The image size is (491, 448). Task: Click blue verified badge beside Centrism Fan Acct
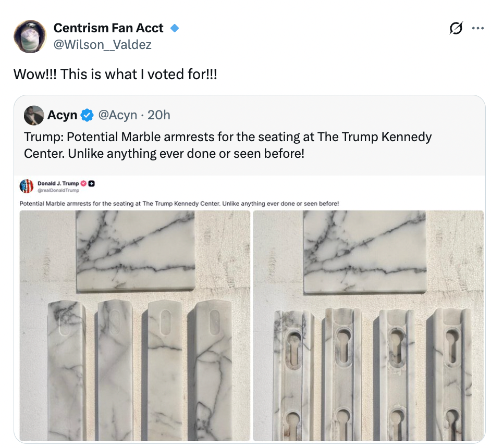pyautogui.click(x=175, y=28)
